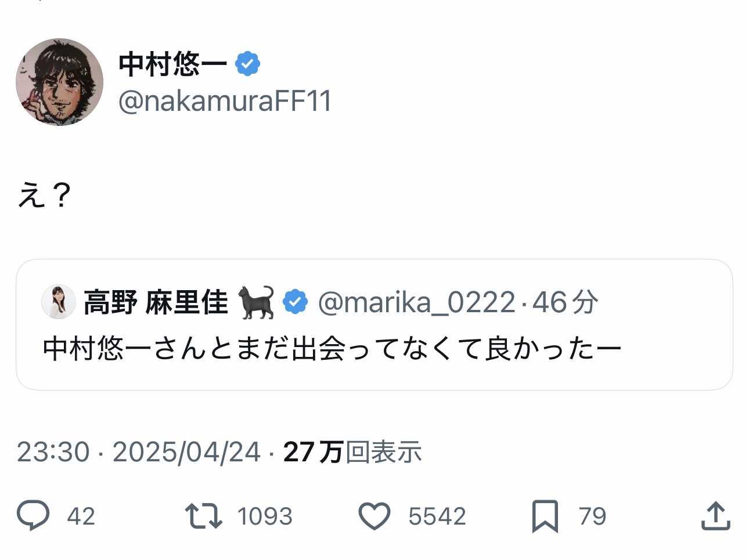749x560 pixels.
Task: Open 中村悠一's profile avatar
Action: (59, 82)
